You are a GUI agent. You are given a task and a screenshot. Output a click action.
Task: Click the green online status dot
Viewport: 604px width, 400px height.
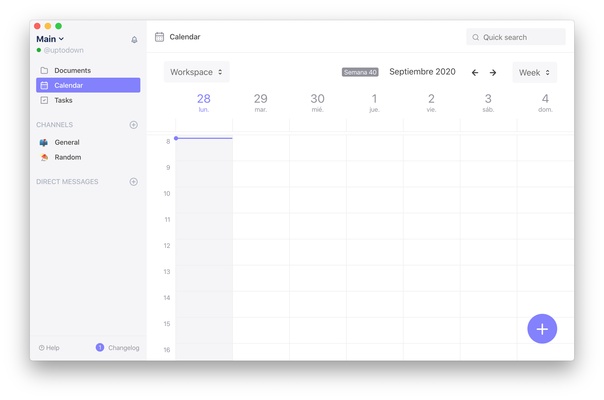pyautogui.click(x=39, y=50)
